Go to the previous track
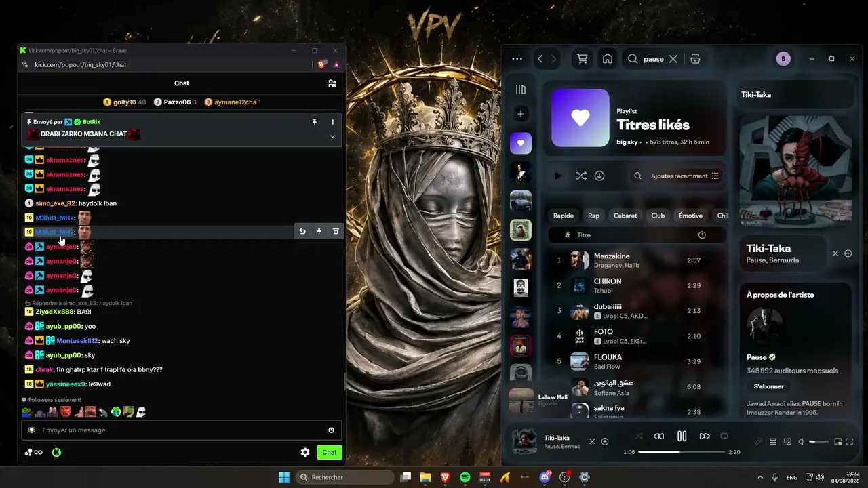This screenshot has width=868, height=488. [658, 436]
